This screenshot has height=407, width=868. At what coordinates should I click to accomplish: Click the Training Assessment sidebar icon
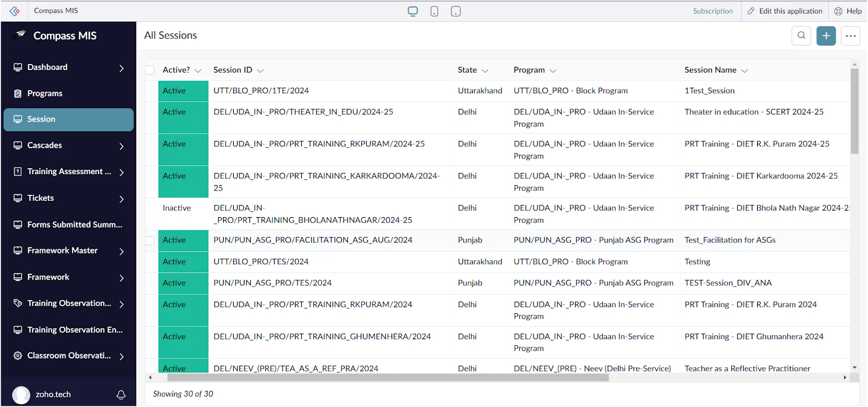[18, 171]
